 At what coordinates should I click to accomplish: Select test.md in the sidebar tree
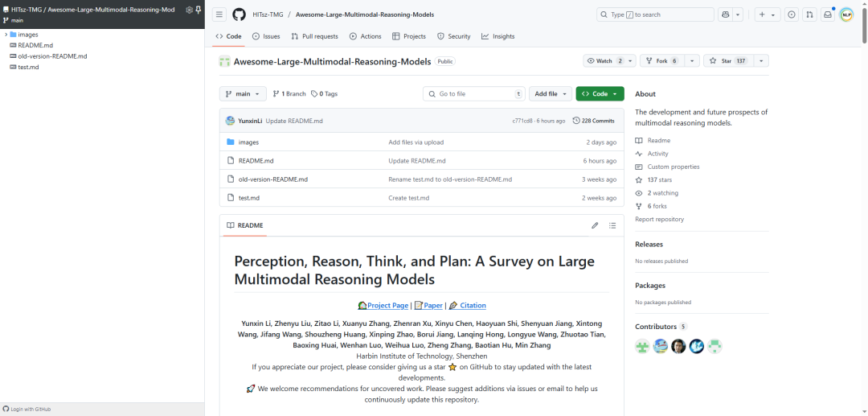[x=27, y=67]
